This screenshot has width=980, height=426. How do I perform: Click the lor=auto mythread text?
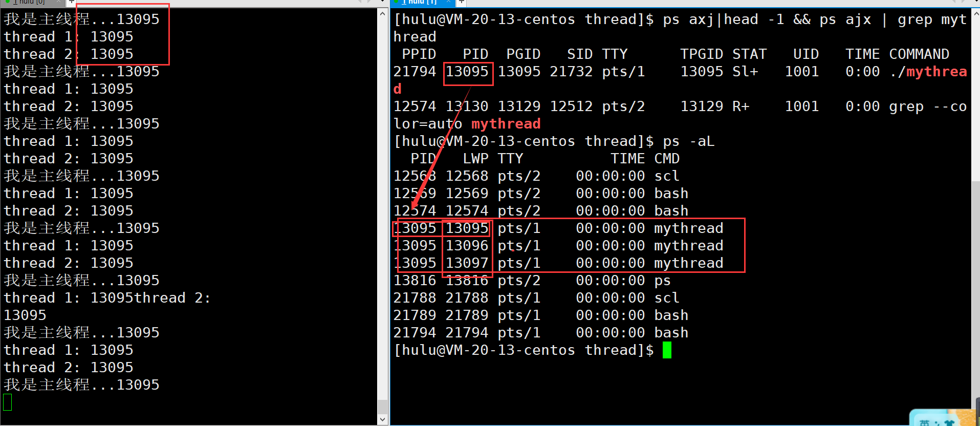coord(467,124)
